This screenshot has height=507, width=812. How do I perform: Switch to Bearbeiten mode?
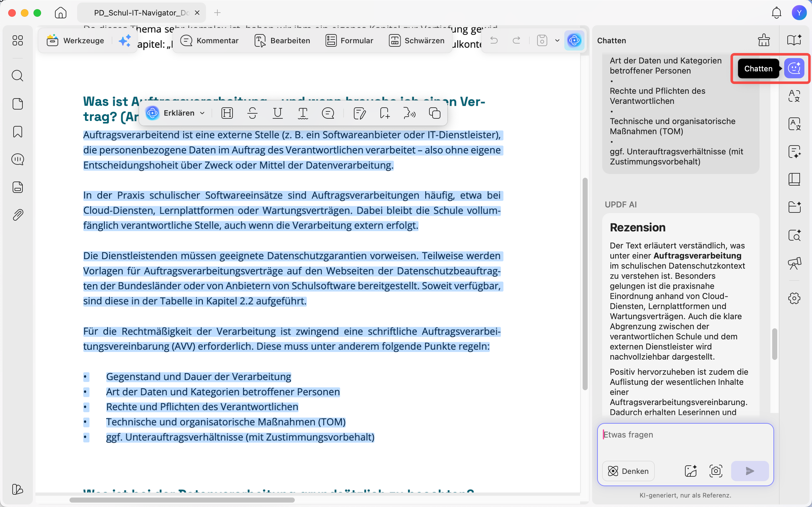(282, 41)
